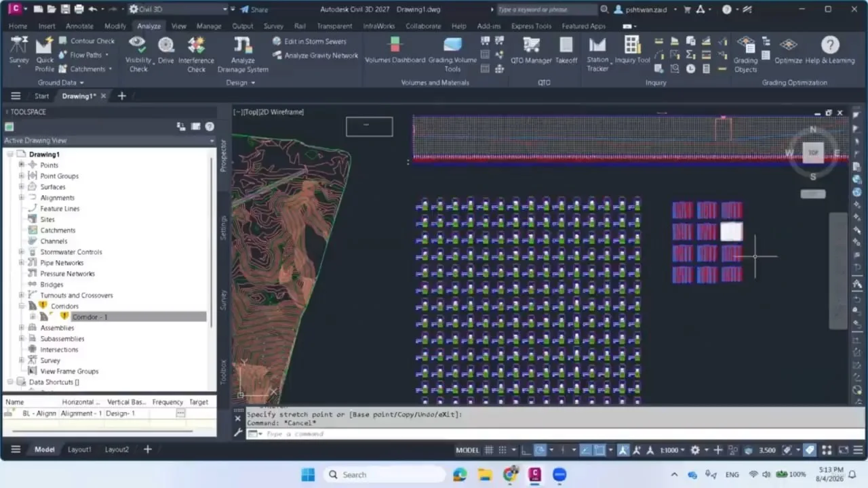Open the Home ribbon tab
Image resolution: width=868 pixels, height=488 pixels.
pyautogui.click(x=18, y=26)
